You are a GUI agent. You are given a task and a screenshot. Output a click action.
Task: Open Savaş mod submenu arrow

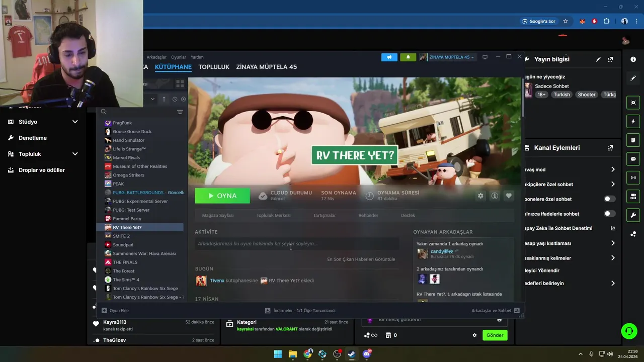[613, 169]
